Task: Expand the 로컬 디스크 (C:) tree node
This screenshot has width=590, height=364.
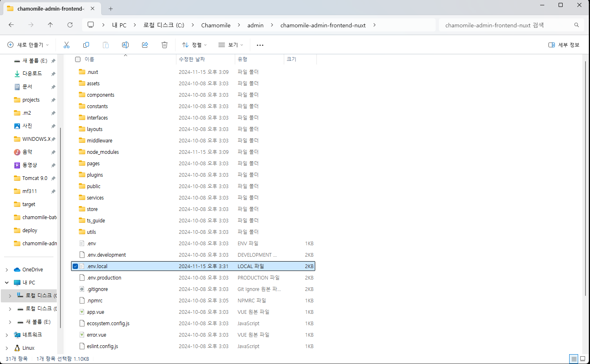Action: coord(10,295)
